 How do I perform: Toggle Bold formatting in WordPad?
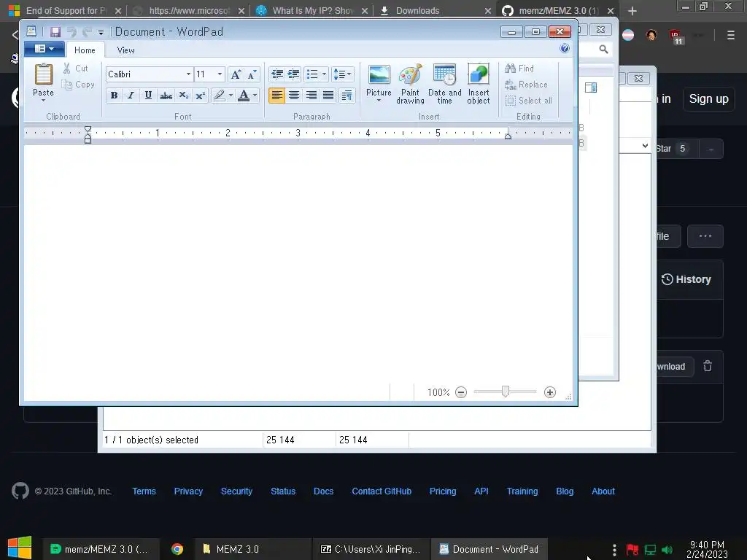114,96
